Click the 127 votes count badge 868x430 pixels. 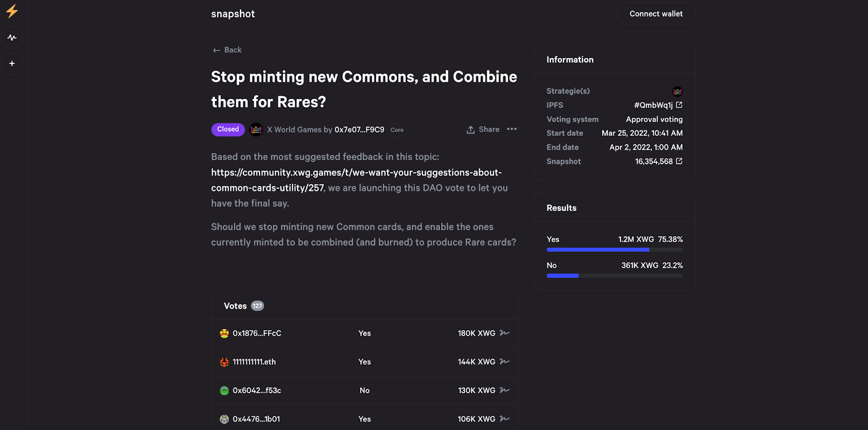pyautogui.click(x=257, y=306)
